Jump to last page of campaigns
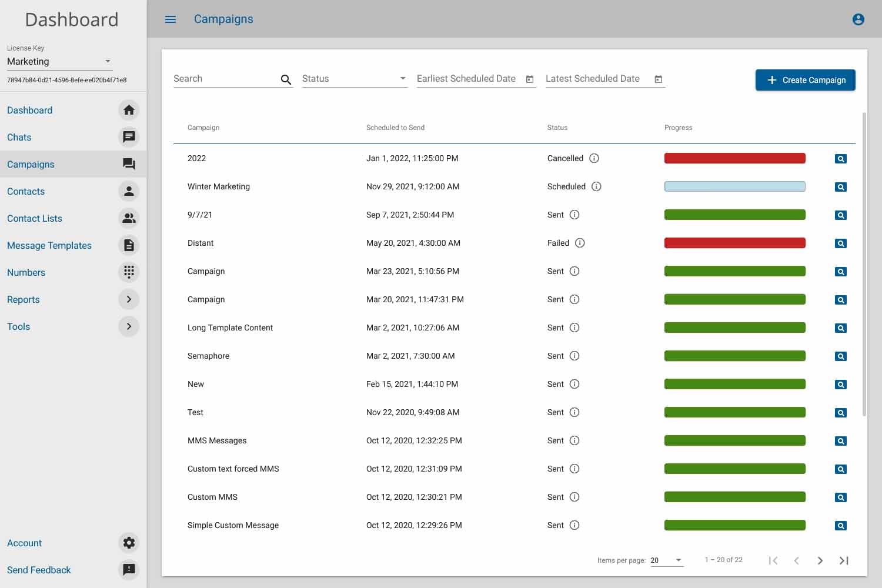 pyautogui.click(x=844, y=560)
